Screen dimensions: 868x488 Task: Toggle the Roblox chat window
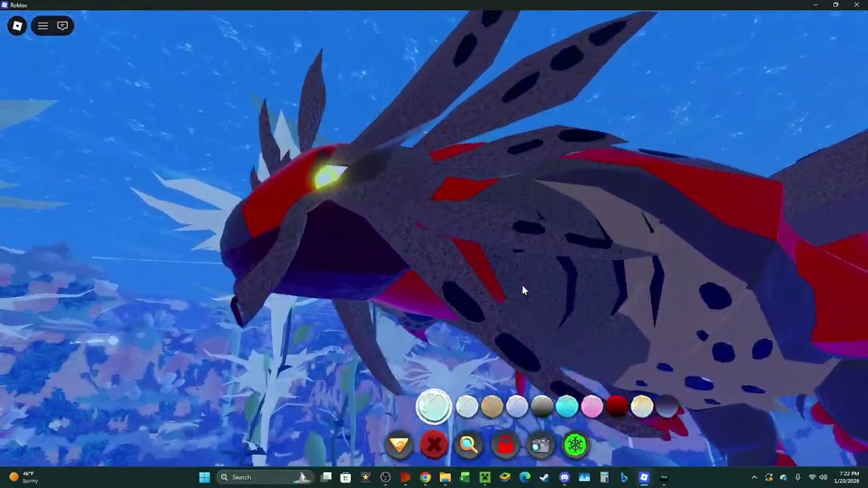[62, 26]
